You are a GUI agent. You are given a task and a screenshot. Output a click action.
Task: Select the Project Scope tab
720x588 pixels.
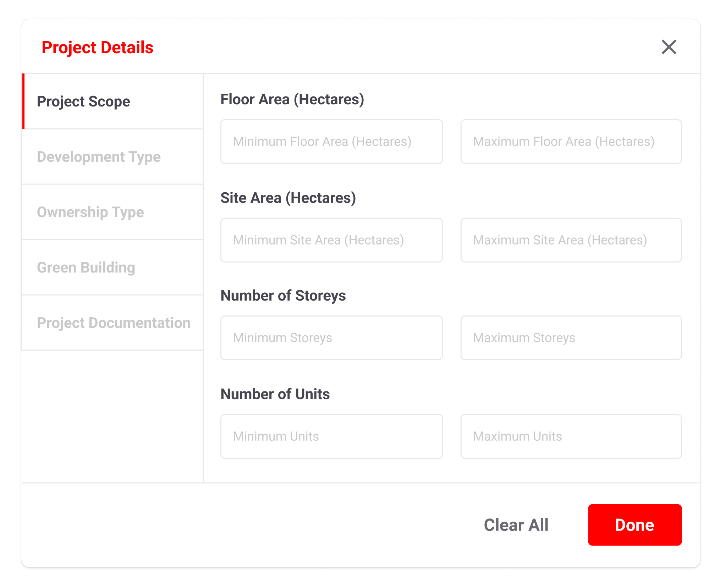84,101
